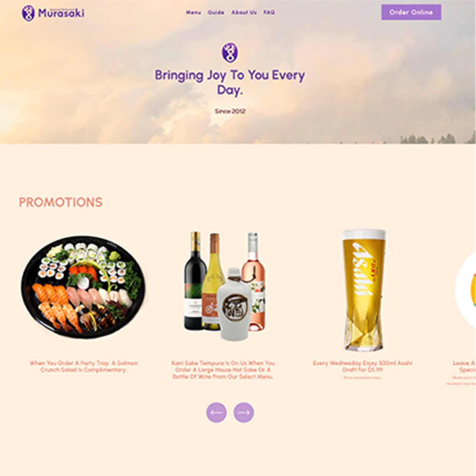The height and width of the screenshot is (476, 476).
Task: Click the 'Since 2012' text
Action: pyautogui.click(x=230, y=111)
